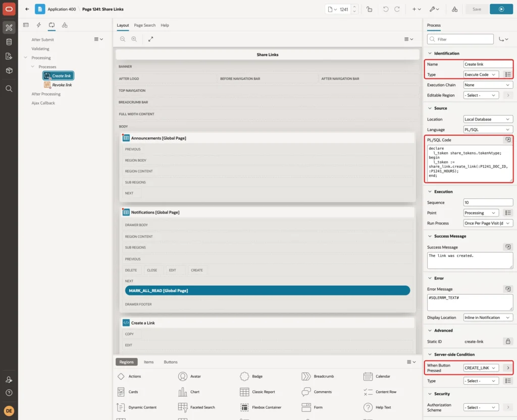517x420 pixels.
Task: Open the Language dropdown
Action: click(x=488, y=130)
